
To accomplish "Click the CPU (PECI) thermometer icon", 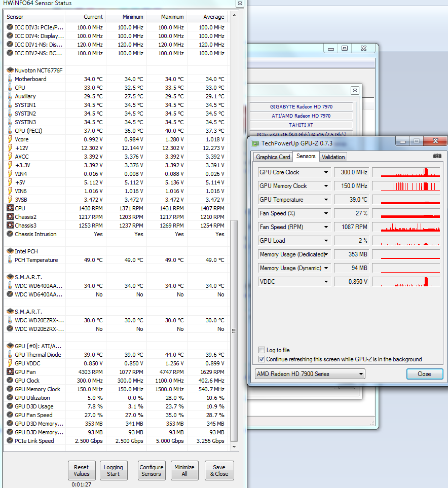I will tap(10, 131).
